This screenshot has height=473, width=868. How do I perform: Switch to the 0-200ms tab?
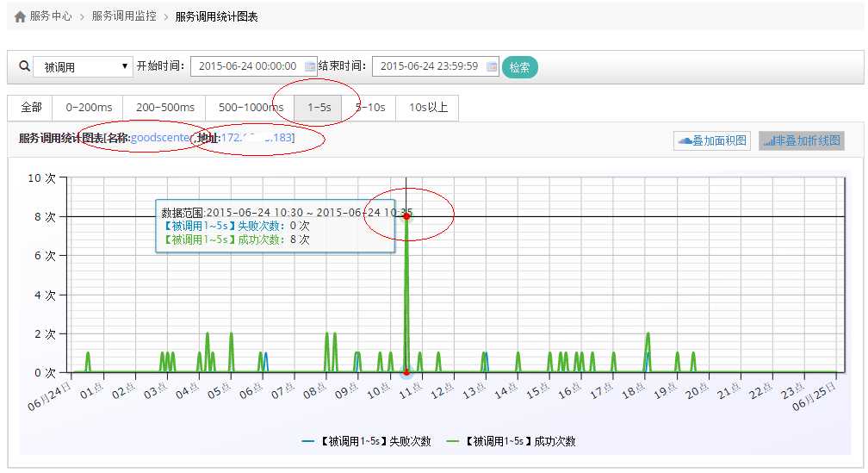(89, 108)
